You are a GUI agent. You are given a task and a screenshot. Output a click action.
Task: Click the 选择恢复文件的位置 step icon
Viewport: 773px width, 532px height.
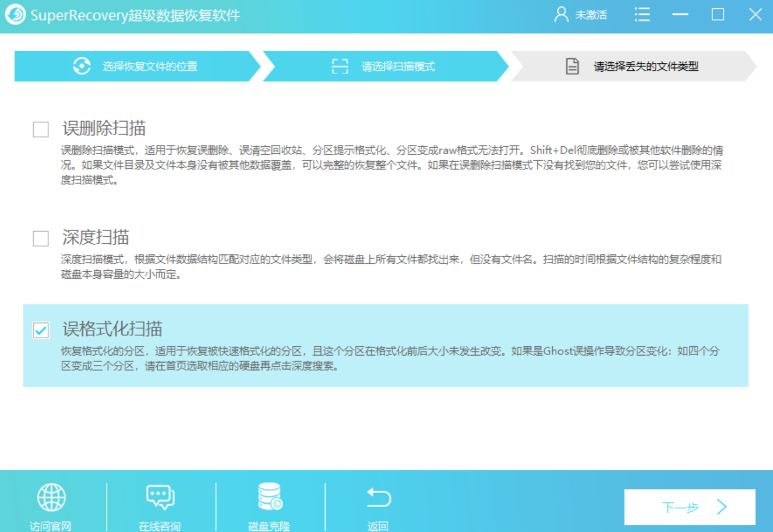click(82, 66)
